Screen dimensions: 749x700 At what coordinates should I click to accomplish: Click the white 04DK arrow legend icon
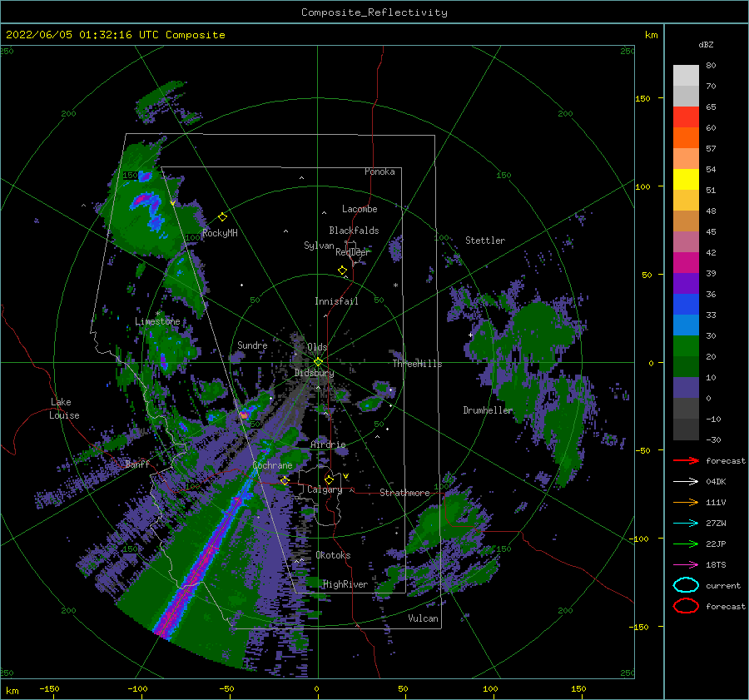(687, 482)
